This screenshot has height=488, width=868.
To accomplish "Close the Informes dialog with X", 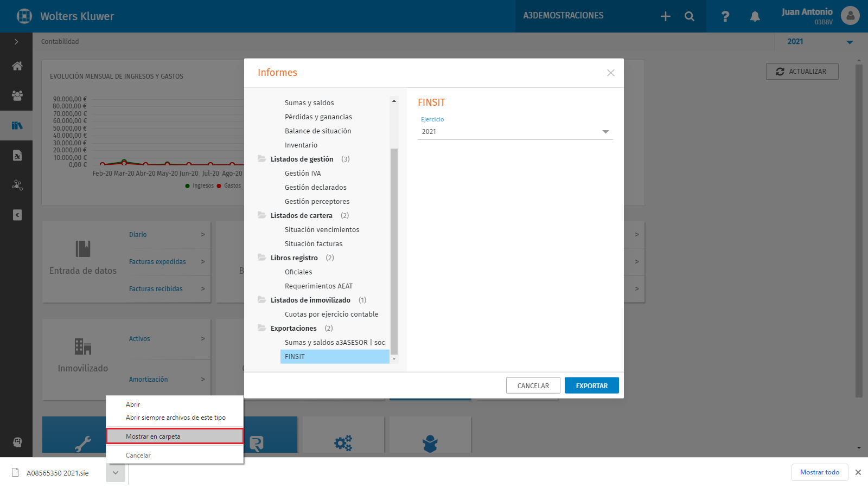I will point(611,73).
